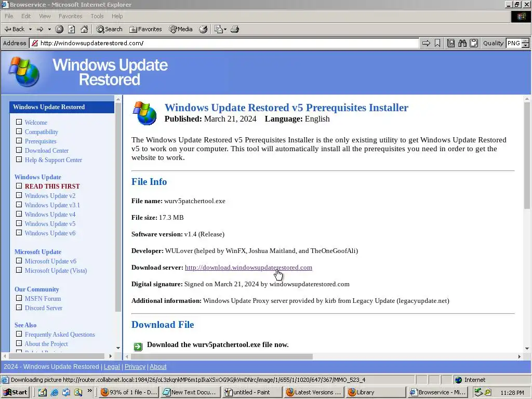Image resolution: width=532 pixels, height=399 pixels.
Task: Refresh the page with the Refresh icon
Action: click(x=72, y=29)
